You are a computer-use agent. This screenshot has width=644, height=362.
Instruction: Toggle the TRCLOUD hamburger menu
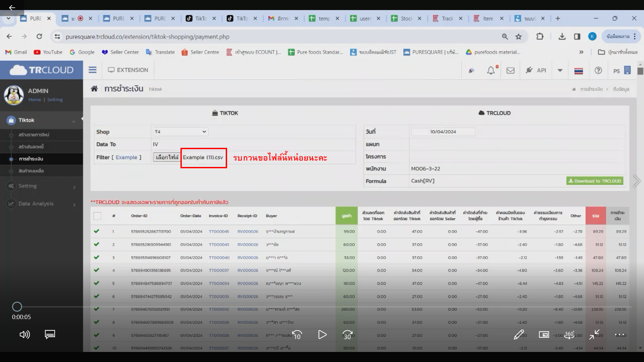coord(93,70)
